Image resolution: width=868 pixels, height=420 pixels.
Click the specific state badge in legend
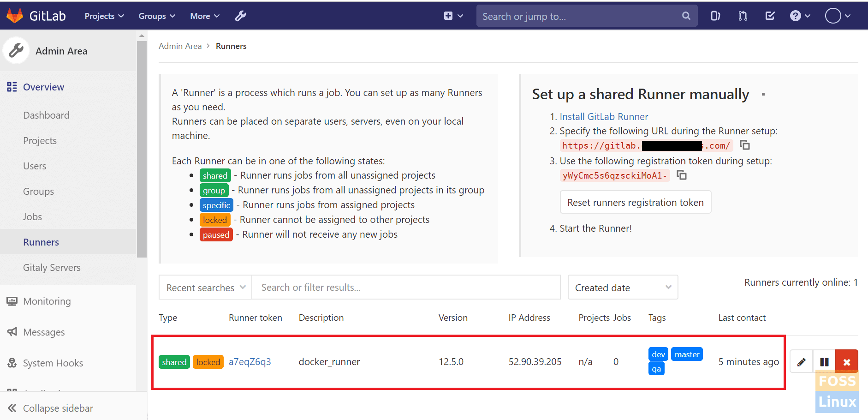216,205
